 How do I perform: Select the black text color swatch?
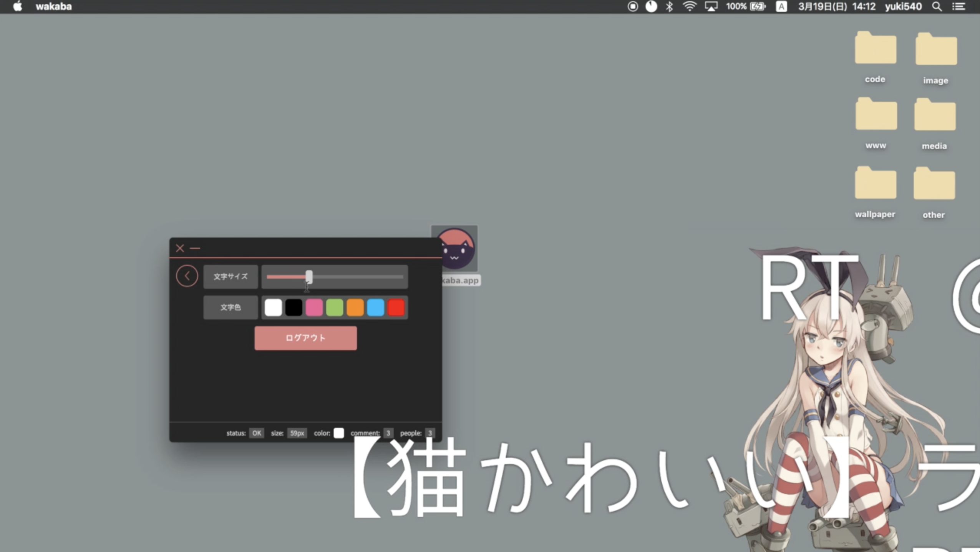point(294,308)
